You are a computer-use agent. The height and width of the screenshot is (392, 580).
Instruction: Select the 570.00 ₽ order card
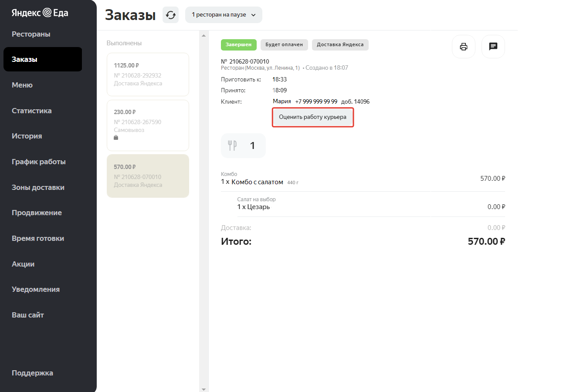148,176
